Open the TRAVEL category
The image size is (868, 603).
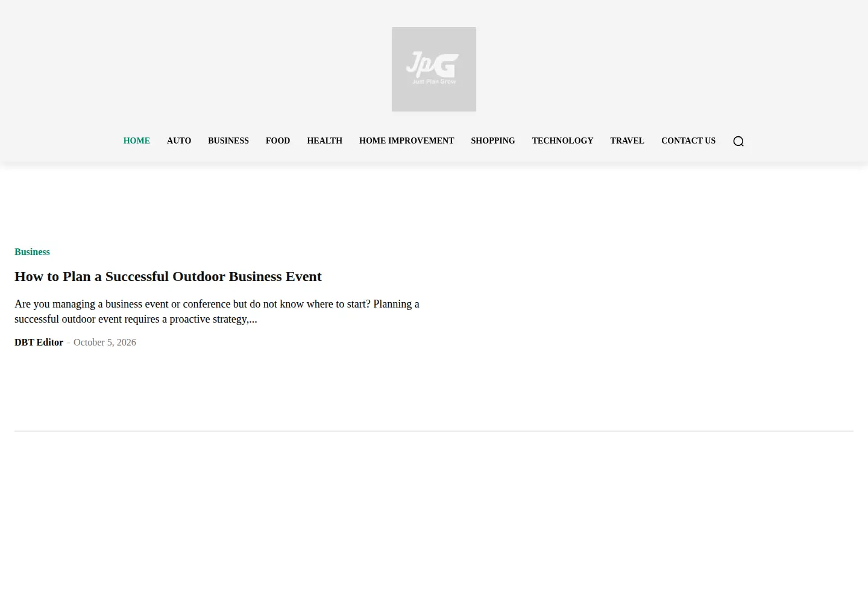coord(627,140)
